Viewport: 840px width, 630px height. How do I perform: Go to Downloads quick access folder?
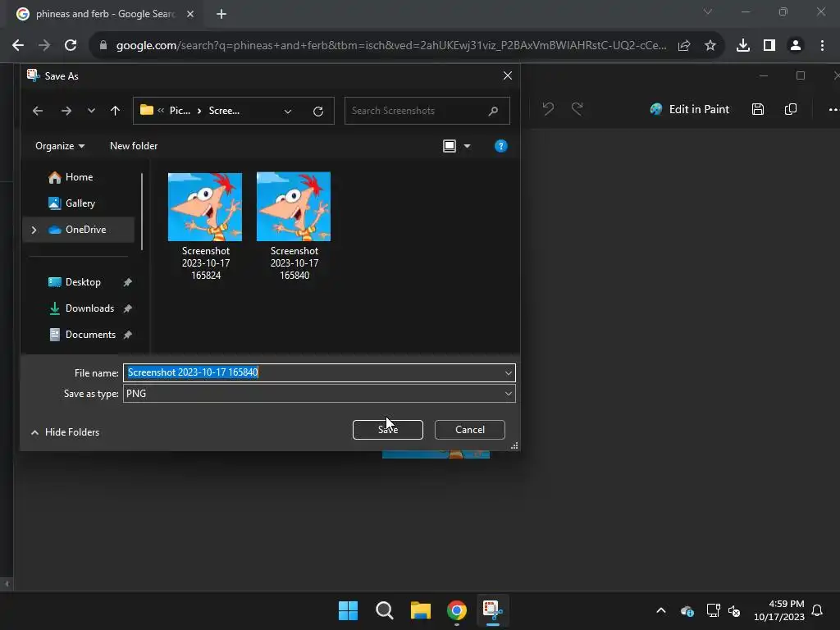(x=81, y=308)
